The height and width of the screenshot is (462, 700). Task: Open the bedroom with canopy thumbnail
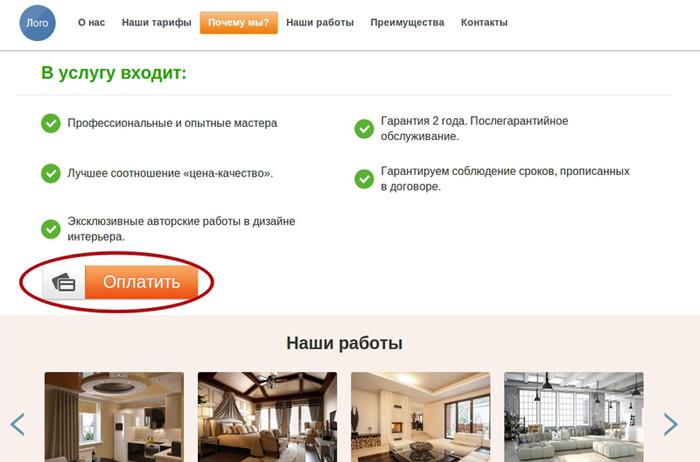(x=267, y=417)
